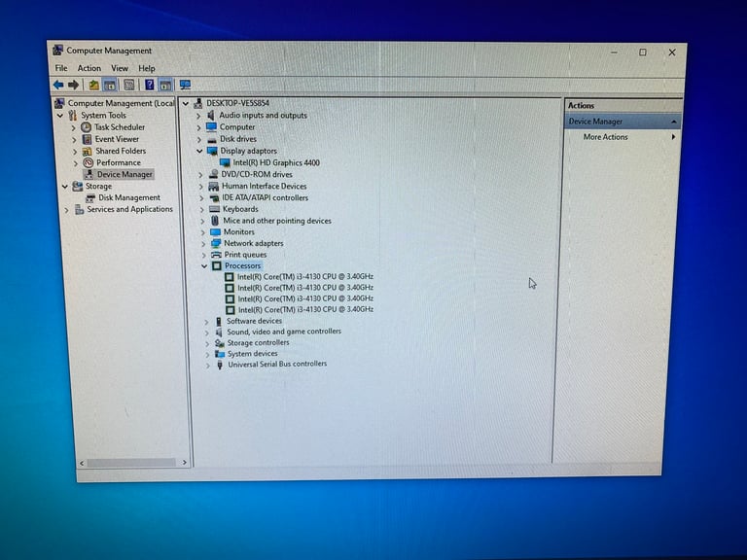Collapse the Device Manager header in Actions pane
The width and height of the screenshot is (747, 560).
(x=674, y=122)
